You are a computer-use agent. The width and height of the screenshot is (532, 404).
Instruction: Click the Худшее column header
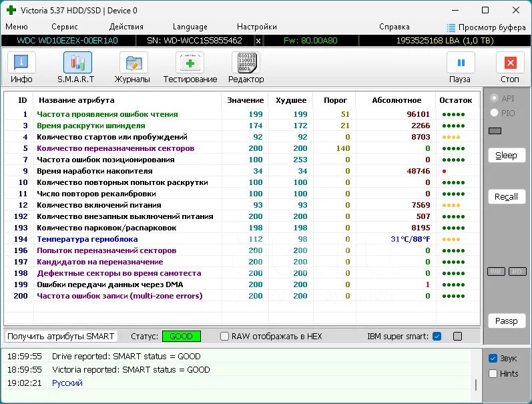(291, 100)
